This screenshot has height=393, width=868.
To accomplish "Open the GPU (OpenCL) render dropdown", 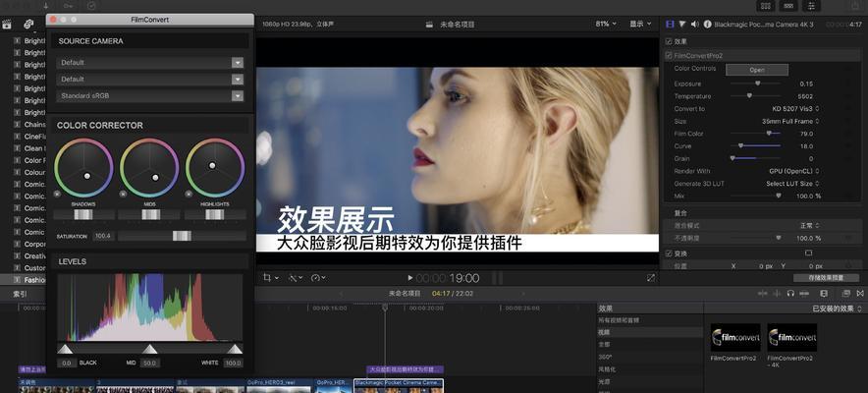I will [793, 172].
